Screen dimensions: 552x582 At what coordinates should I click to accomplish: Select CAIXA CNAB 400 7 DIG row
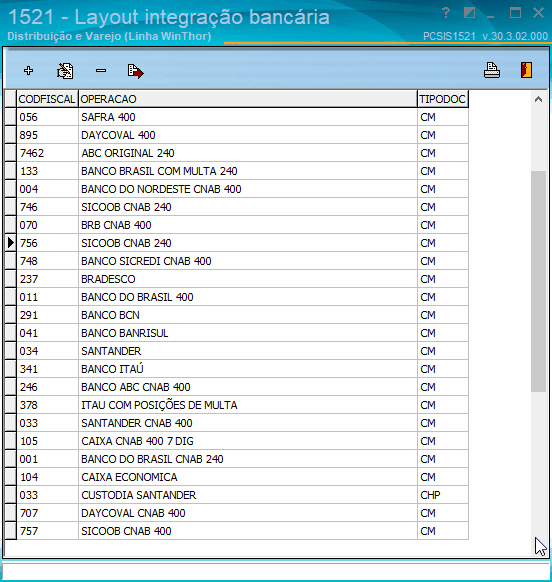[x=236, y=441]
